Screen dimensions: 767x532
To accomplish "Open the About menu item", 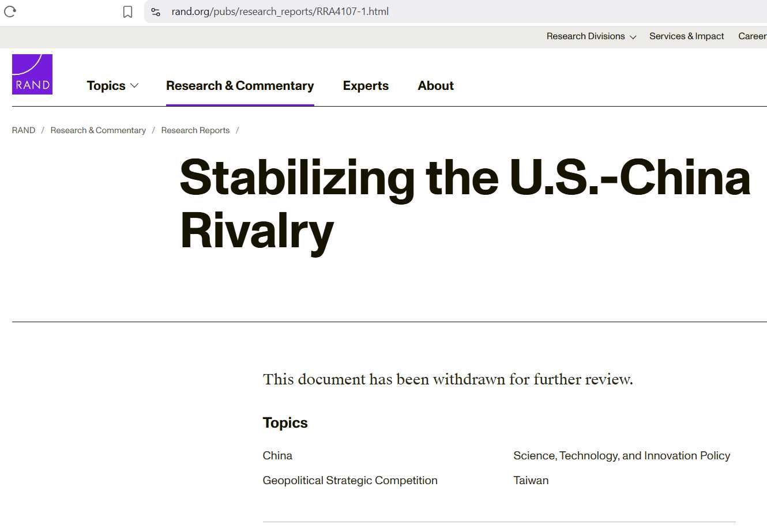I will tap(435, 86).
